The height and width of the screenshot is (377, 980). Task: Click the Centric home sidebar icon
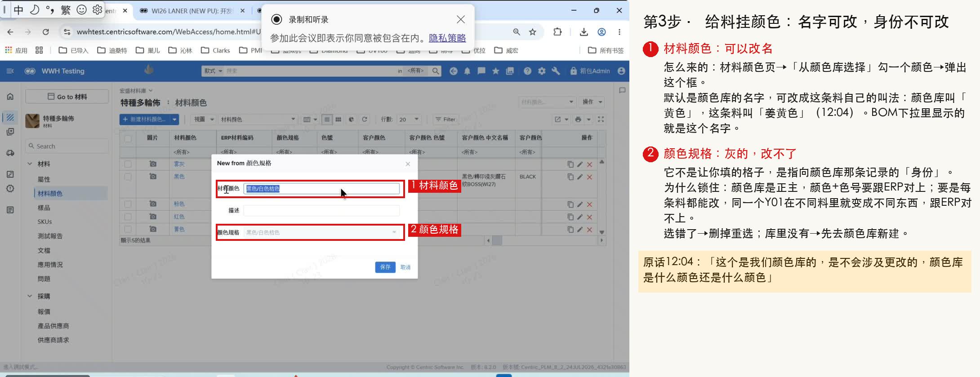tap(10, 97)
